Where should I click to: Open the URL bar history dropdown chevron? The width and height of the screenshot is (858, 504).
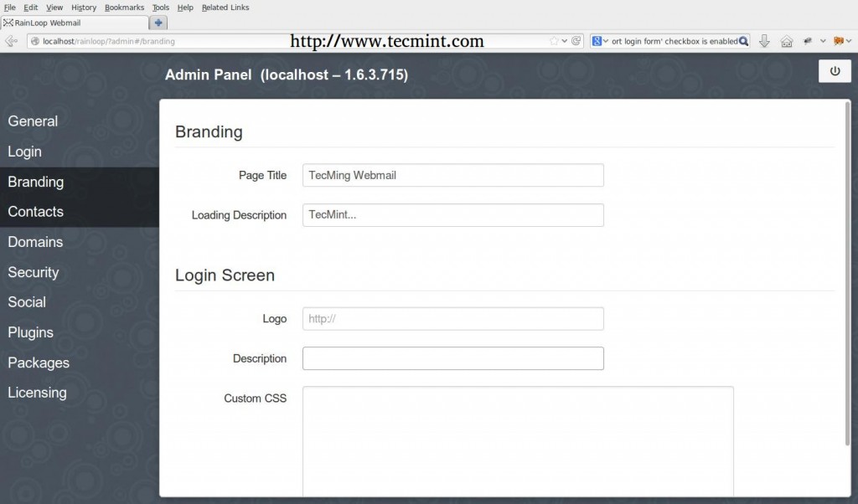(x=564, y=39)
